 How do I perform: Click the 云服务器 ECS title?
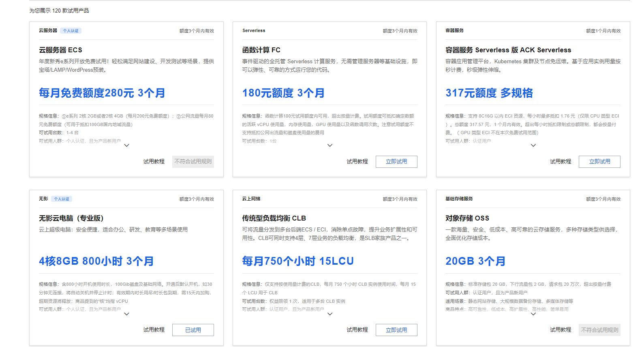60,50
